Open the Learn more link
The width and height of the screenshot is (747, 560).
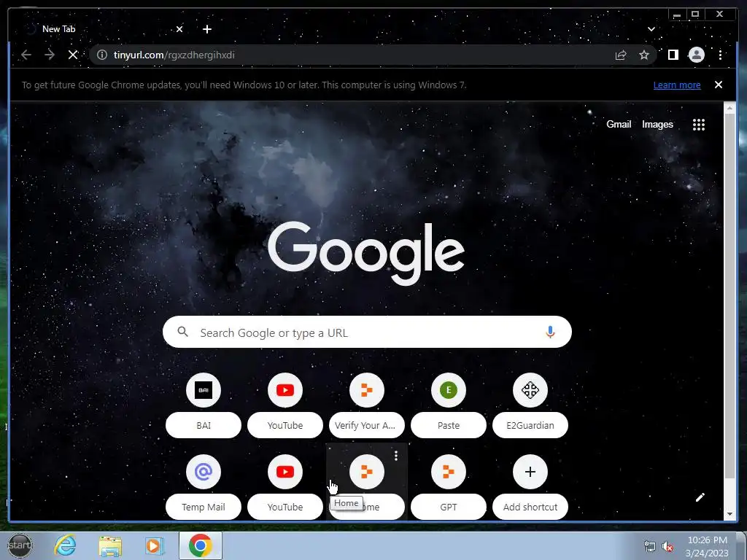[677, 85]
